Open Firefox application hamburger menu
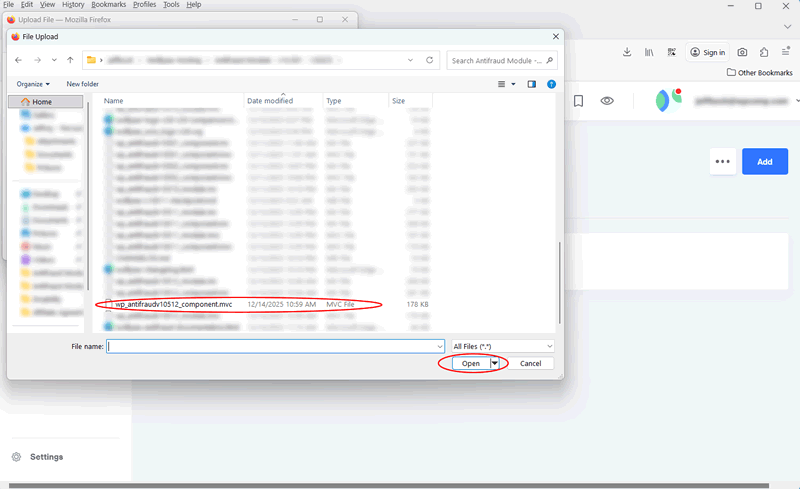Image resolution: width=800 pixels, height=489 pixels. click(786, 52)
